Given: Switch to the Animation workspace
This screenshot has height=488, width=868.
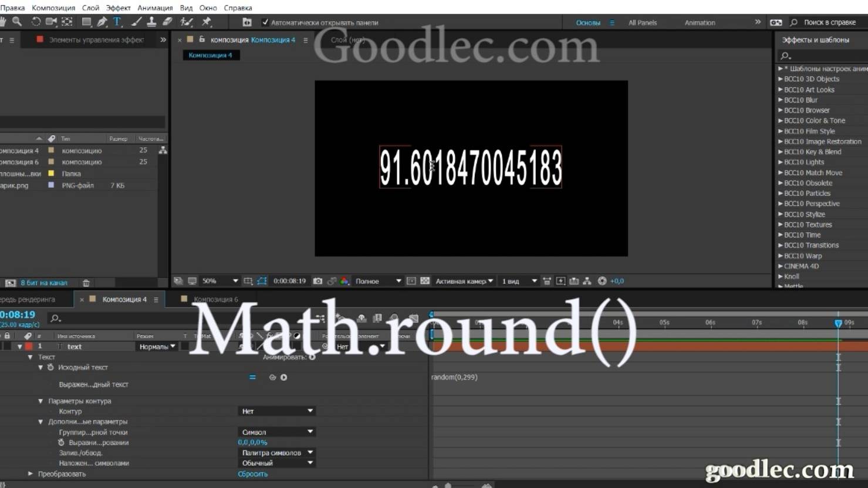Looking at the screenshot, I should coord(700,22).
